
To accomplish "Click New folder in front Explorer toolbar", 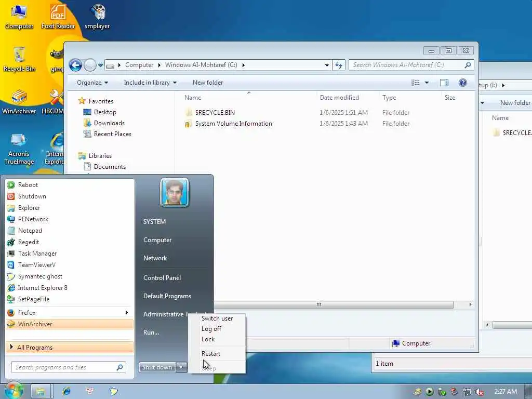I will 208,83.
